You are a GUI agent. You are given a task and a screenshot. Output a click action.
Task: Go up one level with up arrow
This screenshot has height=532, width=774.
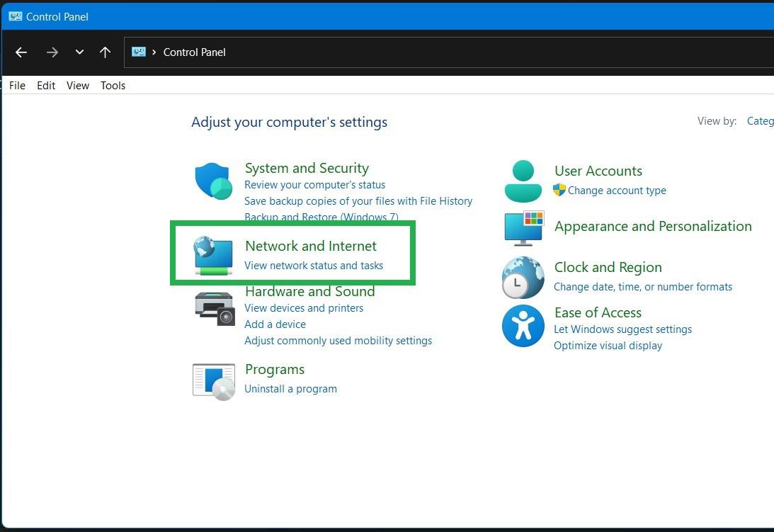[105, 52]
